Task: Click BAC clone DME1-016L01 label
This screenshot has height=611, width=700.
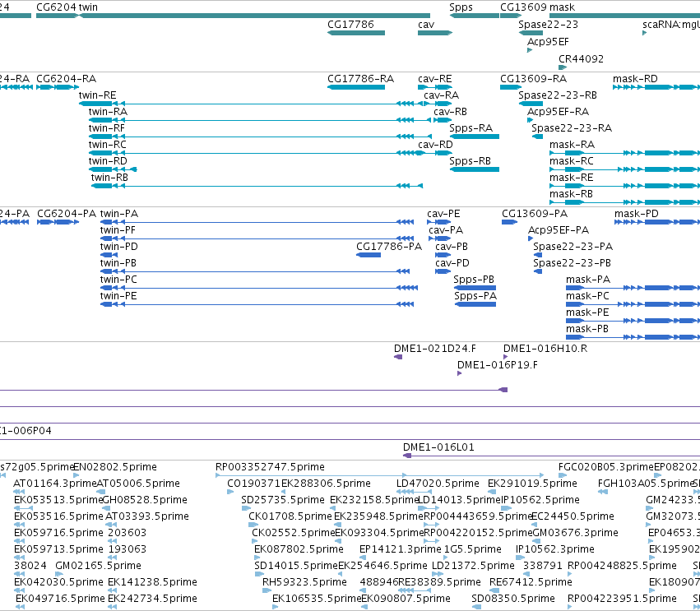Action: pyautogui.click(x=438, y=447)
